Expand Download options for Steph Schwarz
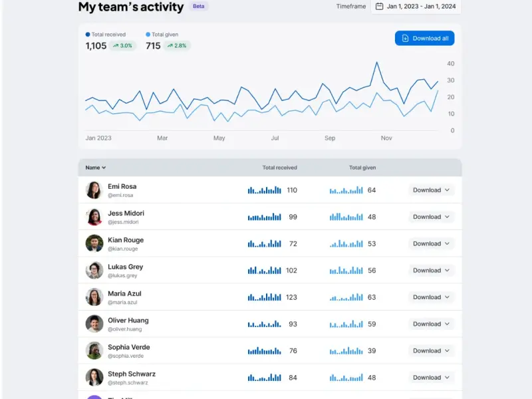Image resolution: width=532 pixels, height=399 pixels. [431, 378]
